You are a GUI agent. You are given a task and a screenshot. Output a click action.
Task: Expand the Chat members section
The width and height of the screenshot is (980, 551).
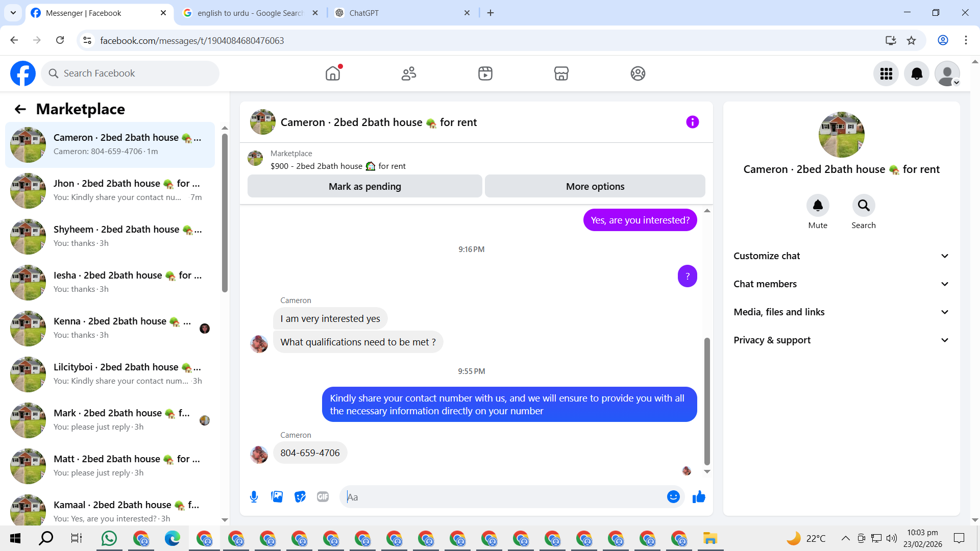coord(841,284)
